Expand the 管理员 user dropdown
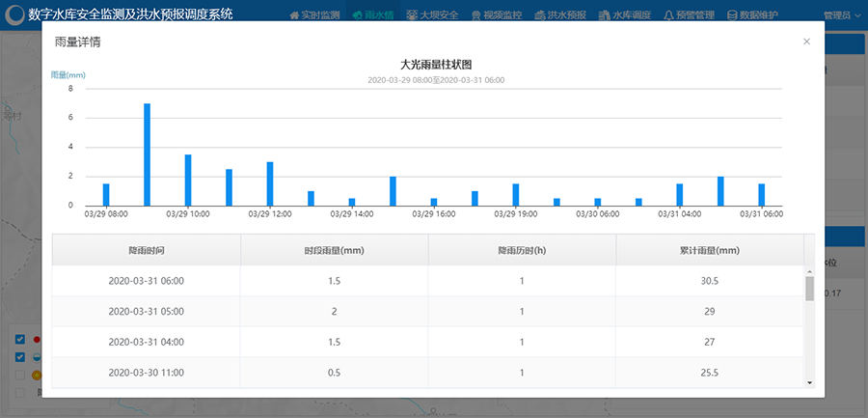The image size is (868, 418). (x=842, y=16)
